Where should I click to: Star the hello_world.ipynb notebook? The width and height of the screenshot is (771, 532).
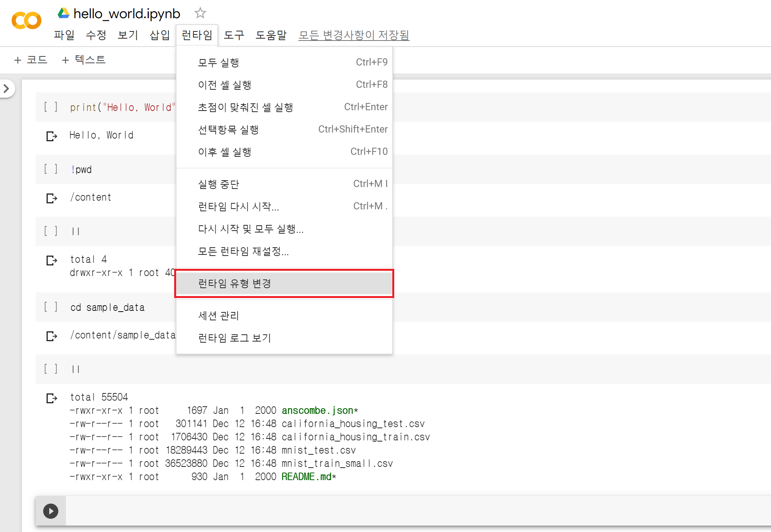point(200,13)
